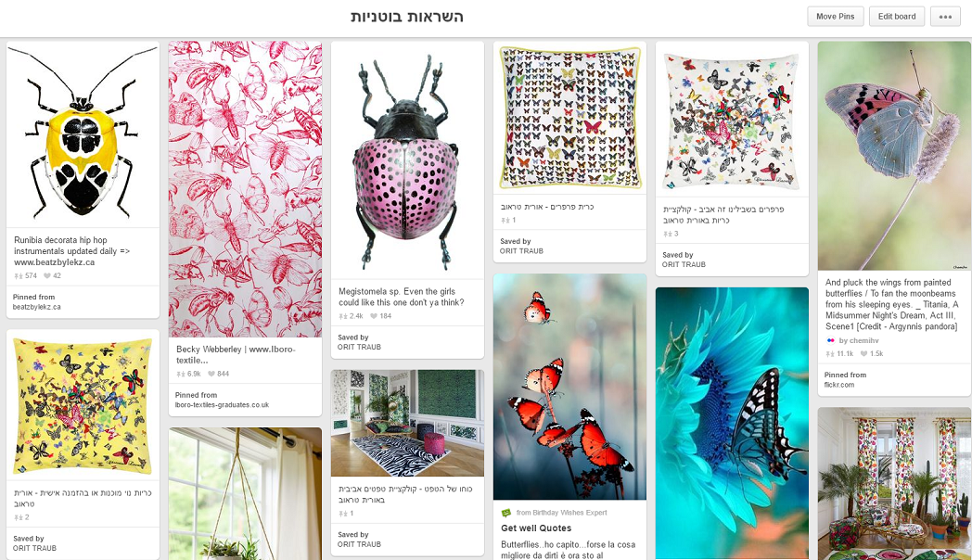Click heart icon on Becky Webberley pin
The height and width of the screenshot is (560, 972).
[x=211, y=375]
